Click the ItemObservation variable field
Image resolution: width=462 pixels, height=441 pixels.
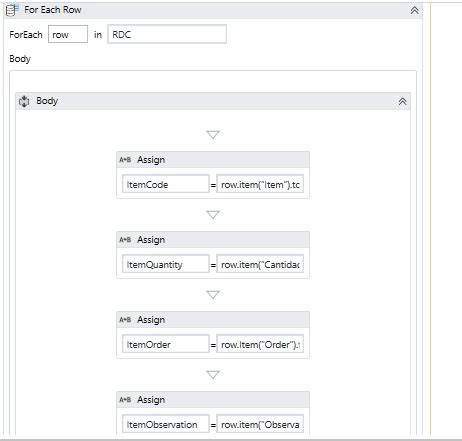pyautogui.click(x=166, y=424)
